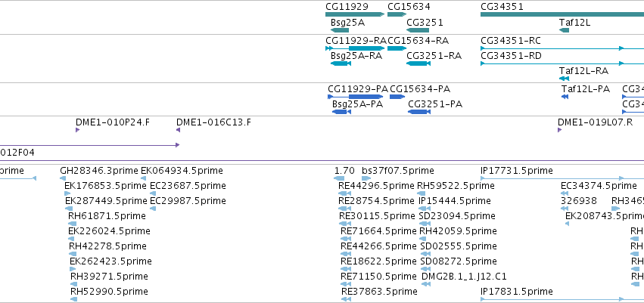Click the 326938 feature label
The image size is (644, 303).
click(579, 200)
